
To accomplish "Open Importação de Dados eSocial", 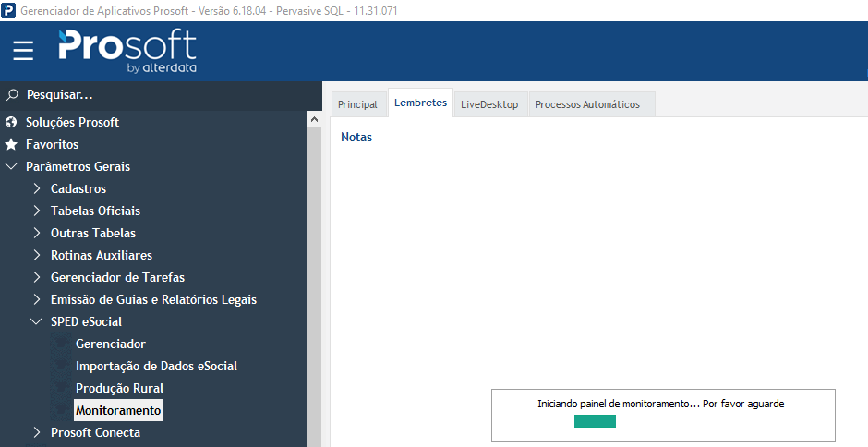I will tap(157, 366).
